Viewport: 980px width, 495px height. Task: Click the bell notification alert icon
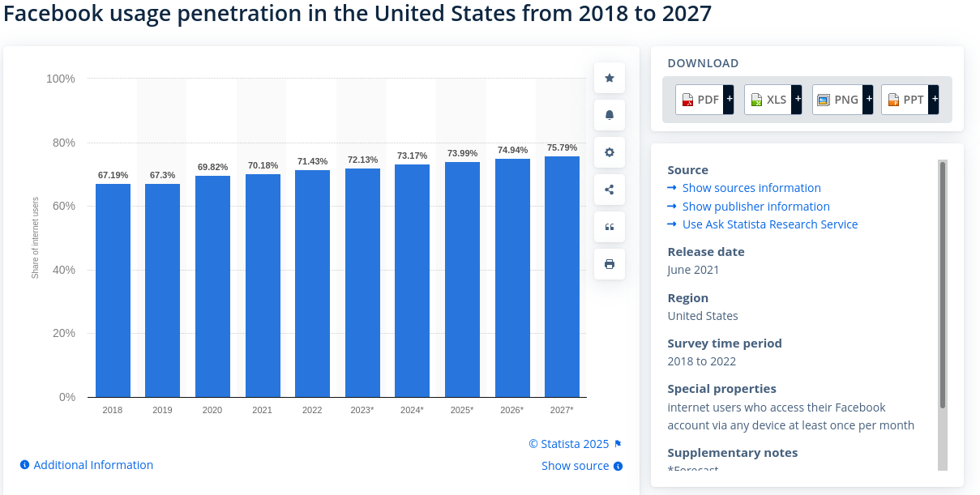tap(610, 115)
